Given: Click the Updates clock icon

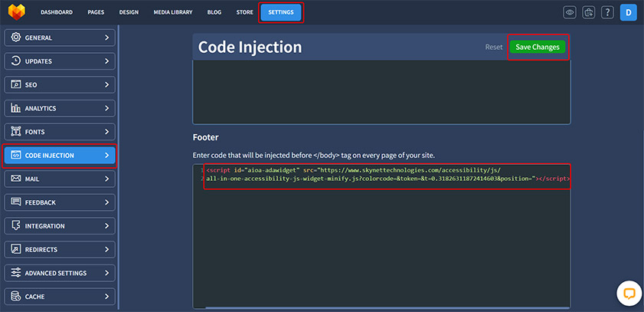Looking at the screenshot, I should [x=16, y=61].
